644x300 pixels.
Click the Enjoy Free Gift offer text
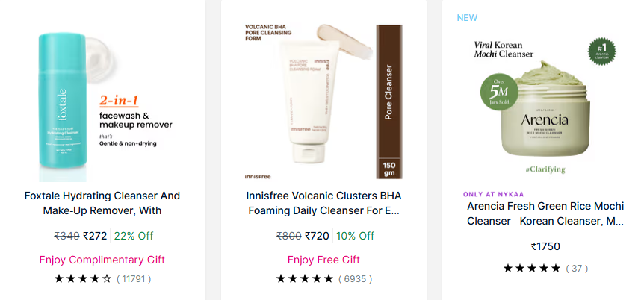tap(323, 260)
